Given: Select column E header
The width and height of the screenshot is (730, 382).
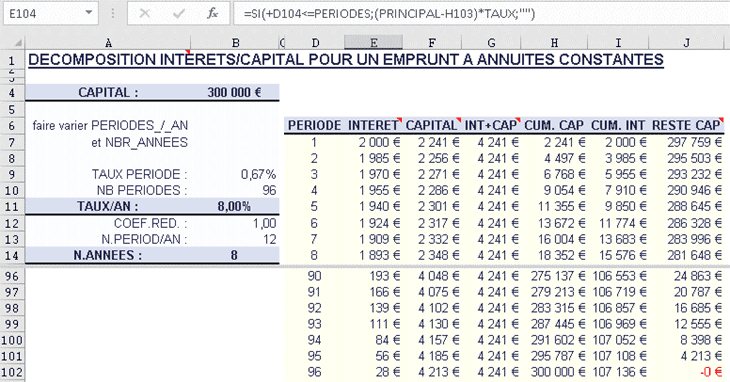Looking at the screenshot, I should (373, 43).
